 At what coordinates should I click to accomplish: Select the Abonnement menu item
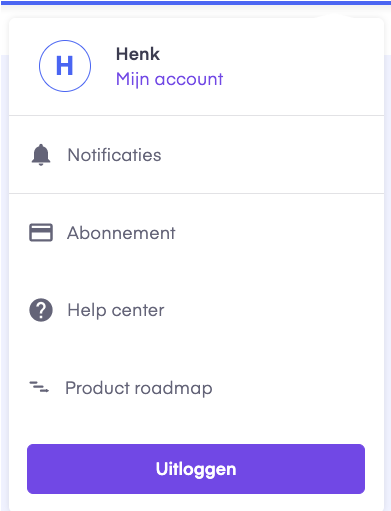pyautogui.click(x=197, y=233)
